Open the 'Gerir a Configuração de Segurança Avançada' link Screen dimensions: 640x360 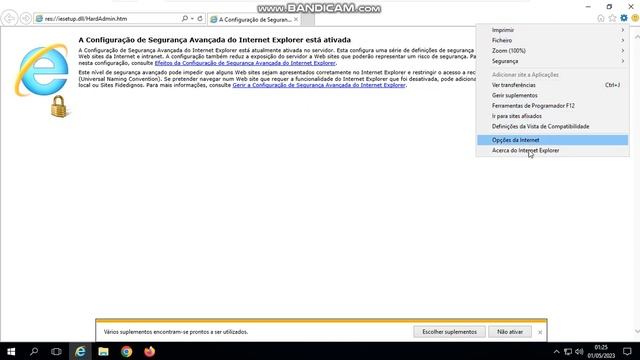319,85
